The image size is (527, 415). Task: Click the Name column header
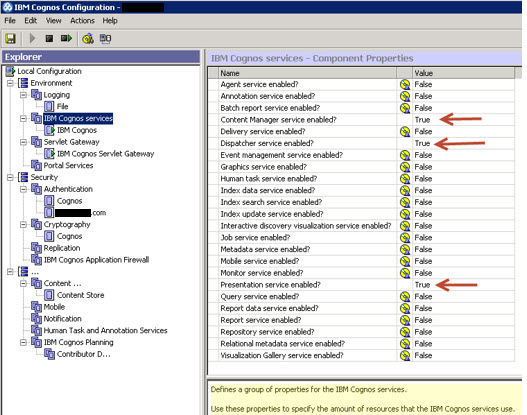pos(307,73)
